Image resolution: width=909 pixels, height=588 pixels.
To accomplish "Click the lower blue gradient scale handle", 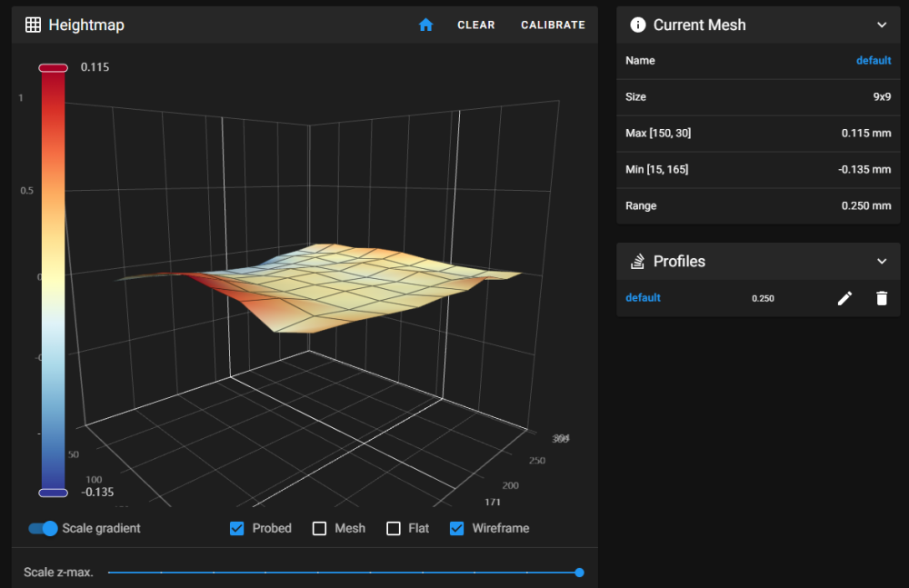I will click(54, 493).
